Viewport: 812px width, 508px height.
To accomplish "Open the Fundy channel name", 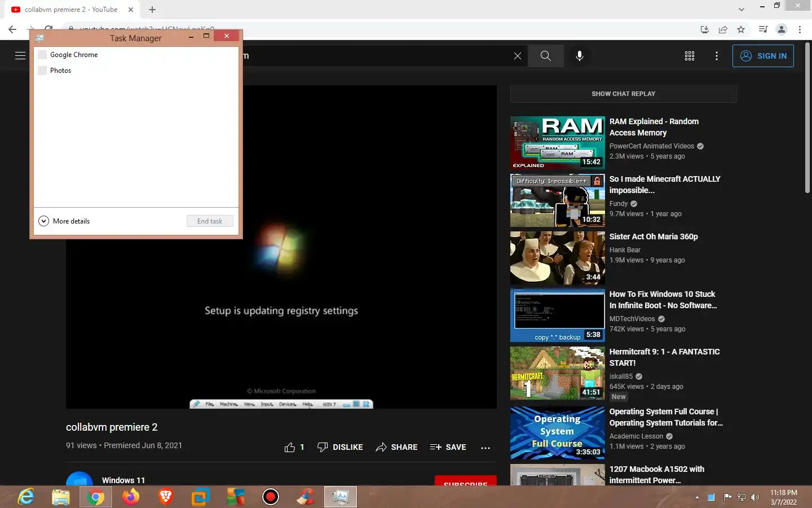I will click(619, 204).
